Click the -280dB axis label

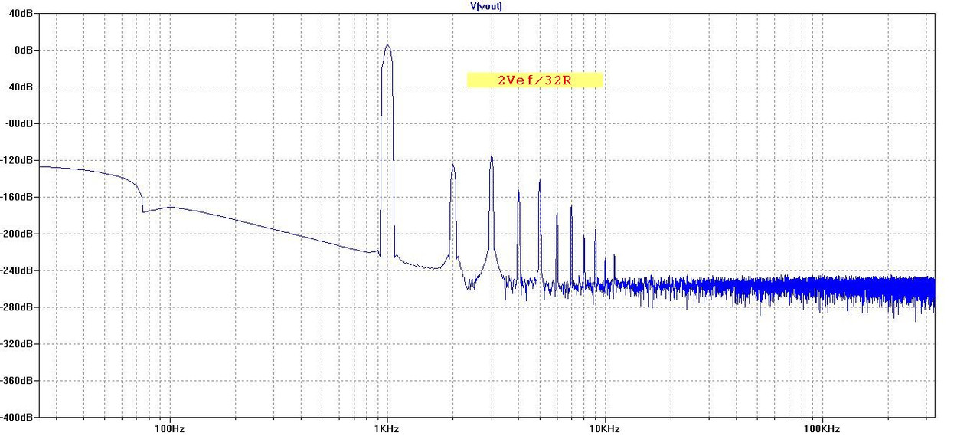tap(17, 307)
